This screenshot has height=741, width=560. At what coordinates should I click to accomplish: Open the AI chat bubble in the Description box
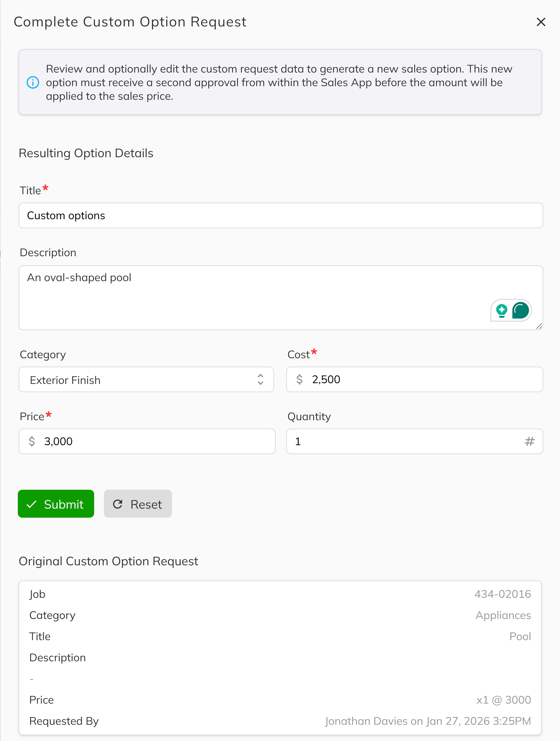click(520, 310)
